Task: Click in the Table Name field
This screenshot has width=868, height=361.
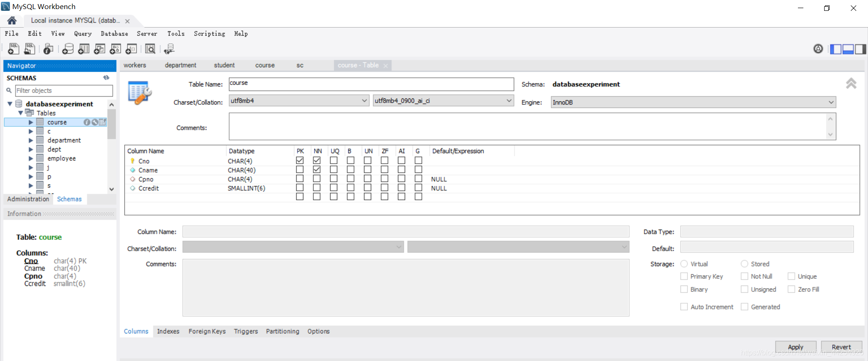Action: coord(371,84)
